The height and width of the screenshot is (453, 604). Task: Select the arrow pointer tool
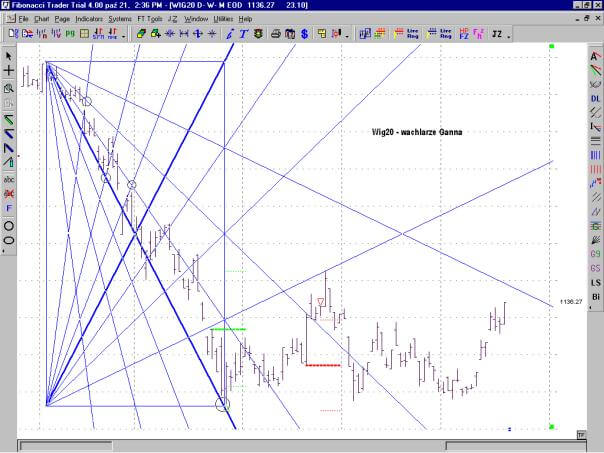coord(9,56)
